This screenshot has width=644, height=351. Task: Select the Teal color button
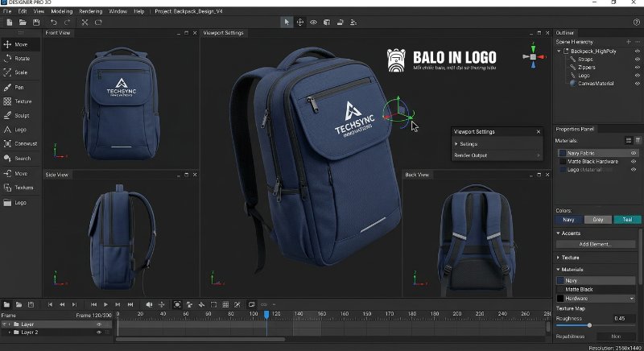pos(626,219)
